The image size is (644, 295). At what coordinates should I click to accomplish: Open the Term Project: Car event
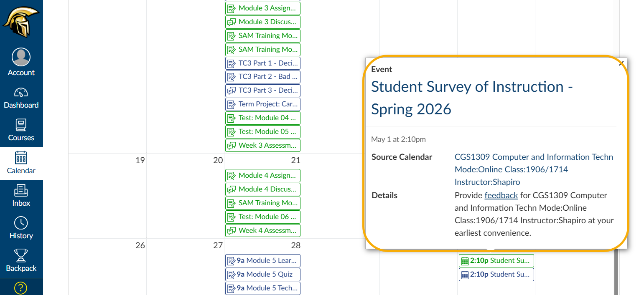coord(262,104)
